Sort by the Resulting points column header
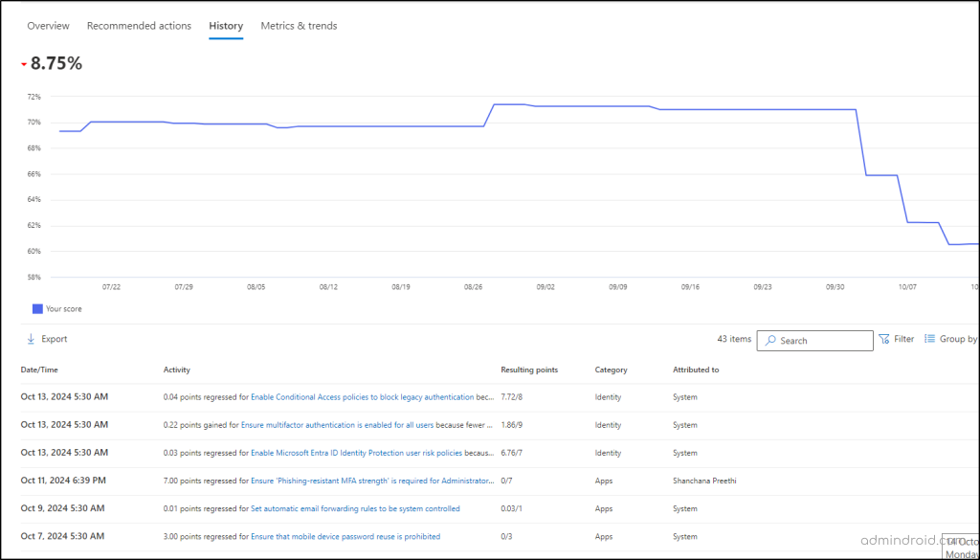Viewport: 980px width, 560px height. click(x=529, y=370)
